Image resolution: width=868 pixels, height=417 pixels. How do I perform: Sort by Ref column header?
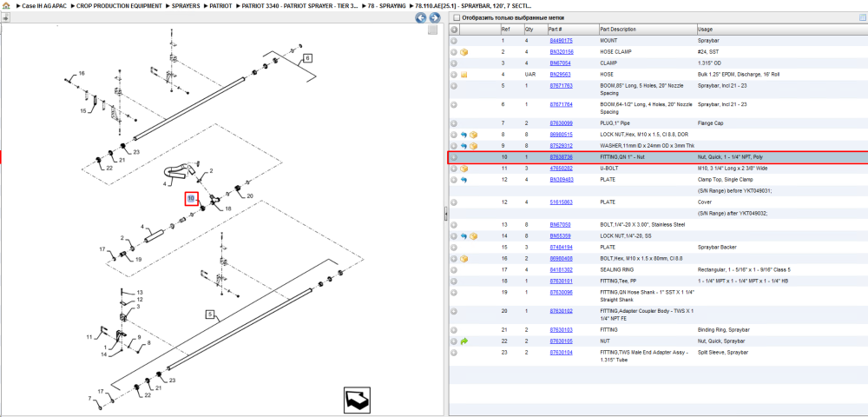[511, 29]
